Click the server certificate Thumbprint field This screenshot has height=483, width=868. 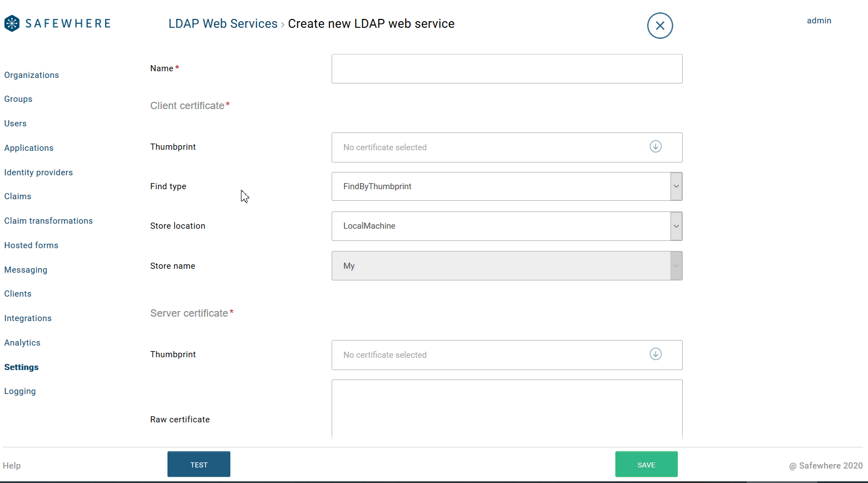pyautogui.click(x=507, y=355)
